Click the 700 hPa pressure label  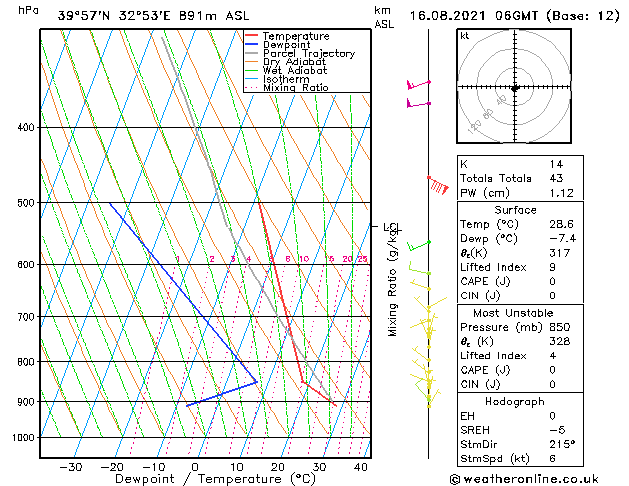[x=26, y=317]
